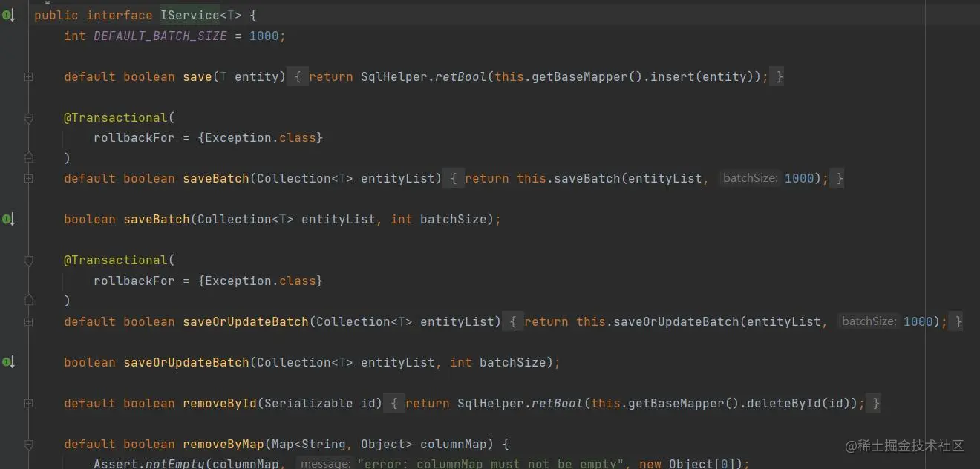Click the insert method call
The image size is (980, 469).
673,76
